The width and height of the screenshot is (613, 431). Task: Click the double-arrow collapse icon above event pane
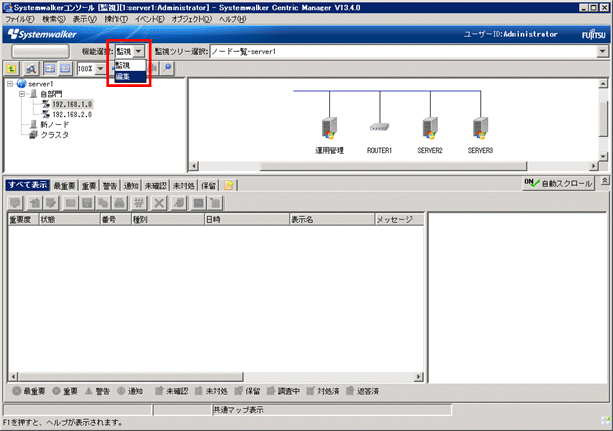coord(604,181)
